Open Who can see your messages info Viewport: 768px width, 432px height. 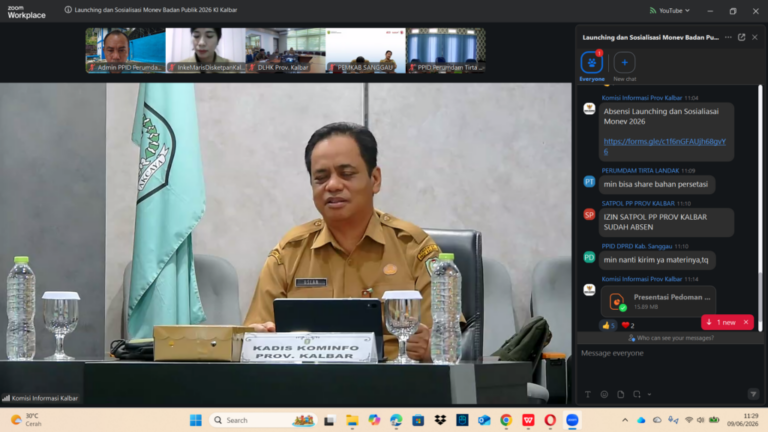[x=671, y=338]
